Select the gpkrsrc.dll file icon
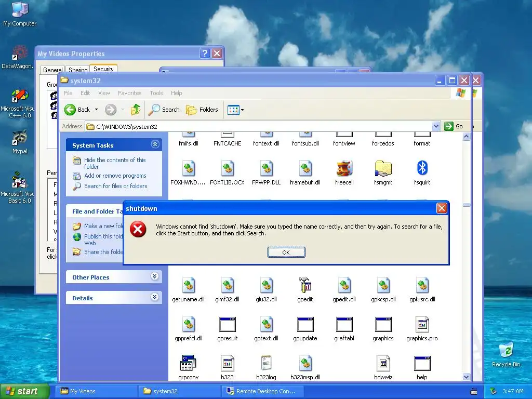 click(422, 285)
